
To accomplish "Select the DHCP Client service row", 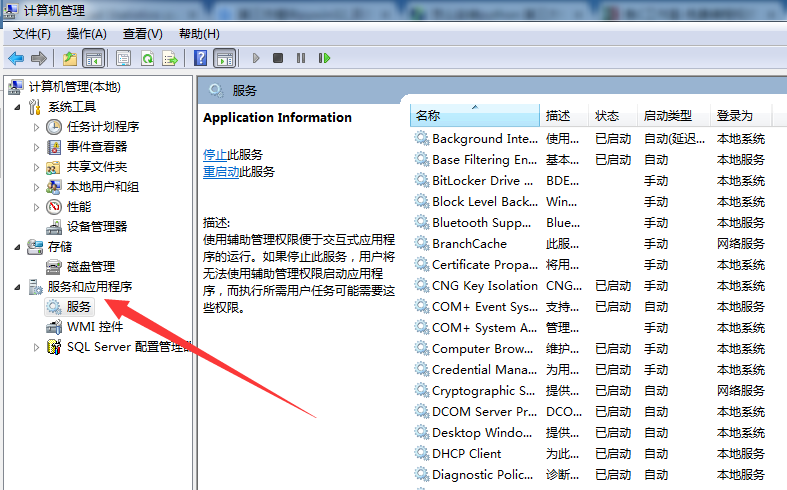I will (x=466, y=454).
